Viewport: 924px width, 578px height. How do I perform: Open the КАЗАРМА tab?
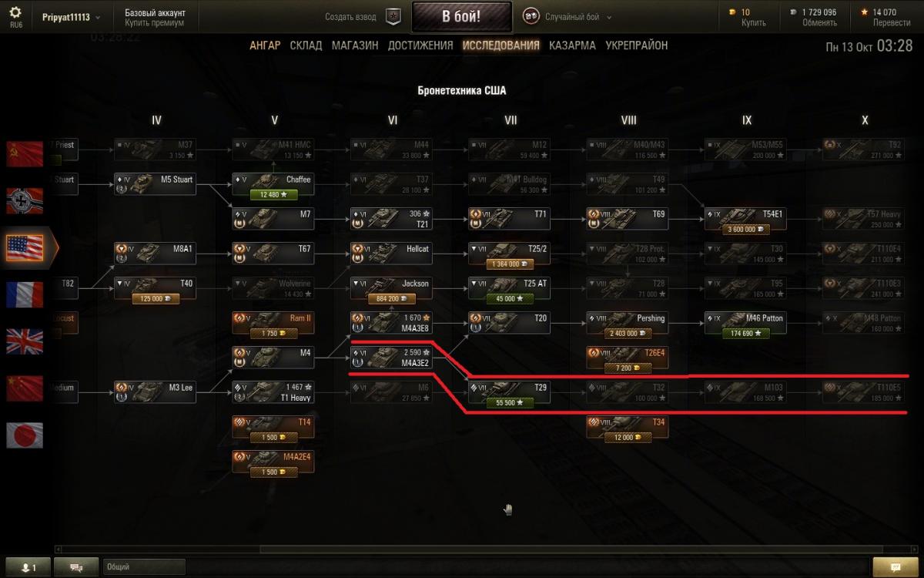pyautogui.click(x=572, y=45)
